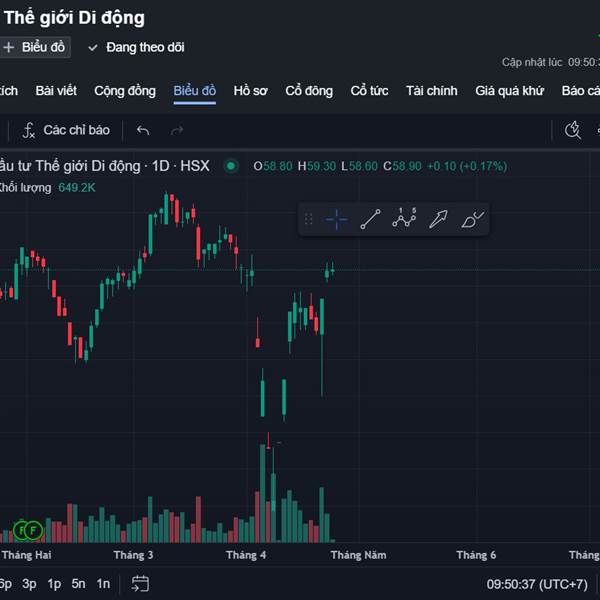
Task: Click the Khối lượng 649.2K volume label
Action: coord(46,188)
